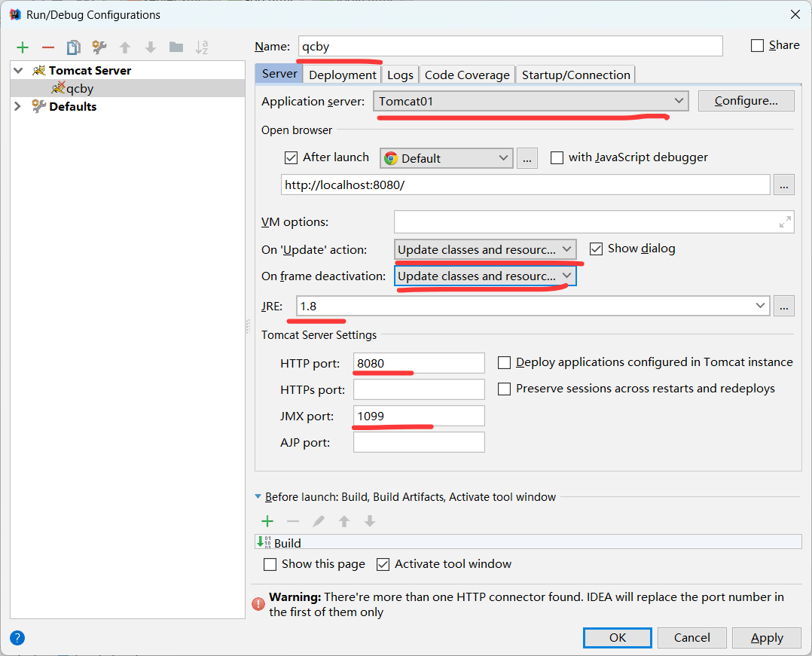Open the JRE 1.8 dropdown
Viewport: 812px width, 656px height.
(x=533, y=306)
